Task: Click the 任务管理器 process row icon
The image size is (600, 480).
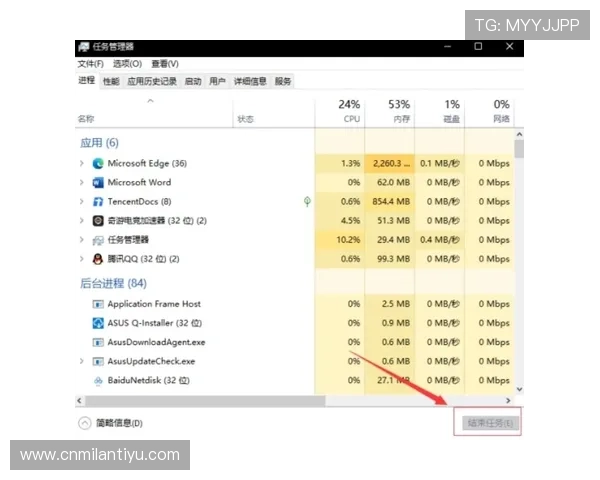Action: tap(98, 240)
